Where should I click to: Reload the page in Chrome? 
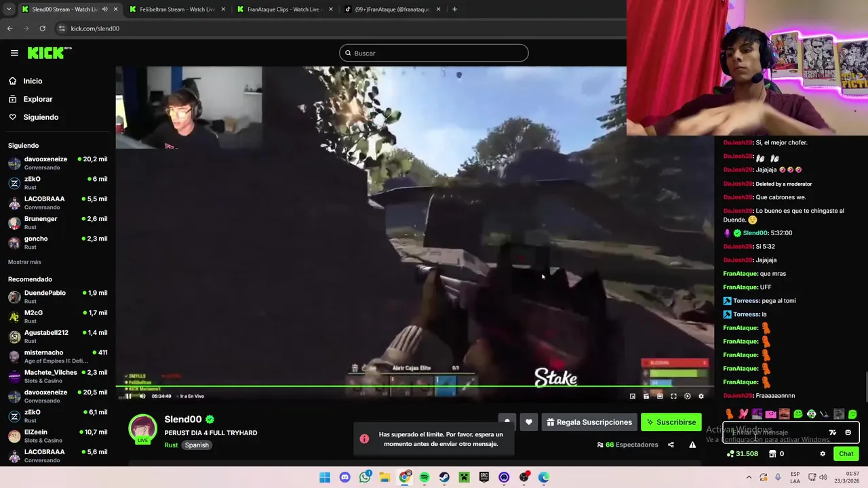(42, 28)
